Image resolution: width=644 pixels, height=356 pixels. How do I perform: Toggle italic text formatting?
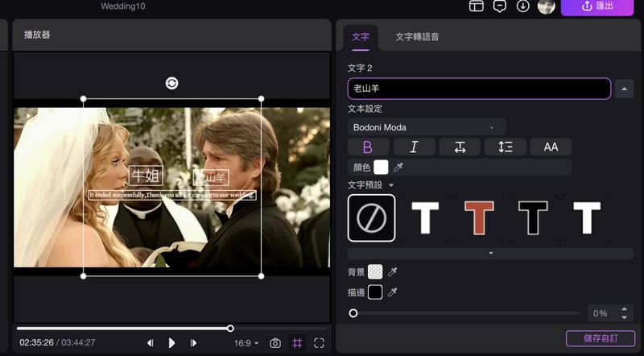pos(414,147)
